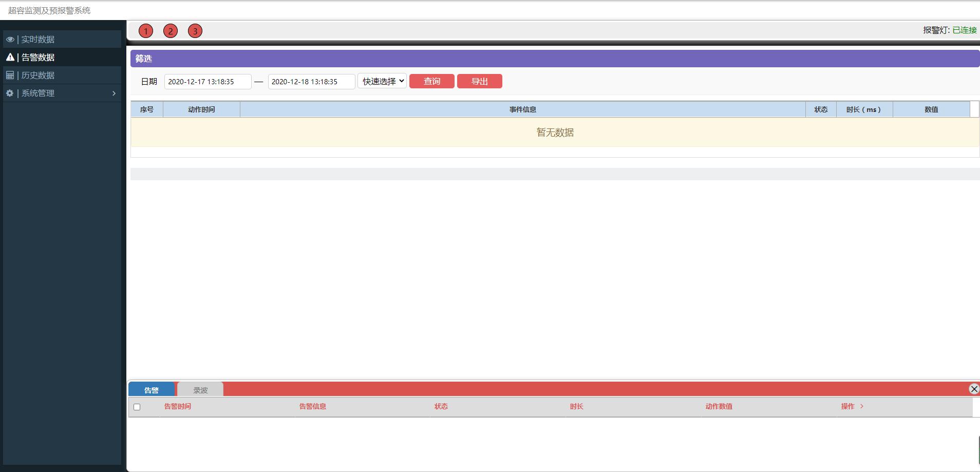Click the 动作时间 column header
Viewport: 980px width, 472px height.
click(x=201, y=109)
